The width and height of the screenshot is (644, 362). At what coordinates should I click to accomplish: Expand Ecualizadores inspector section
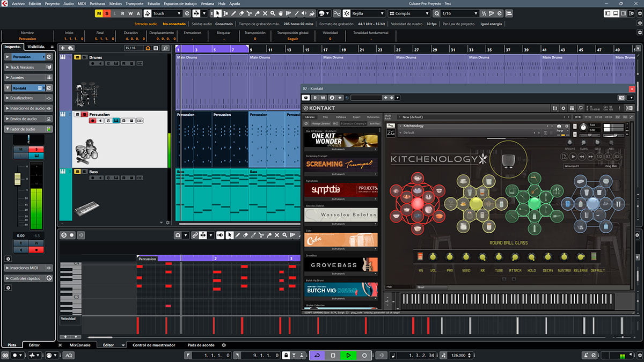coord(28,98)
